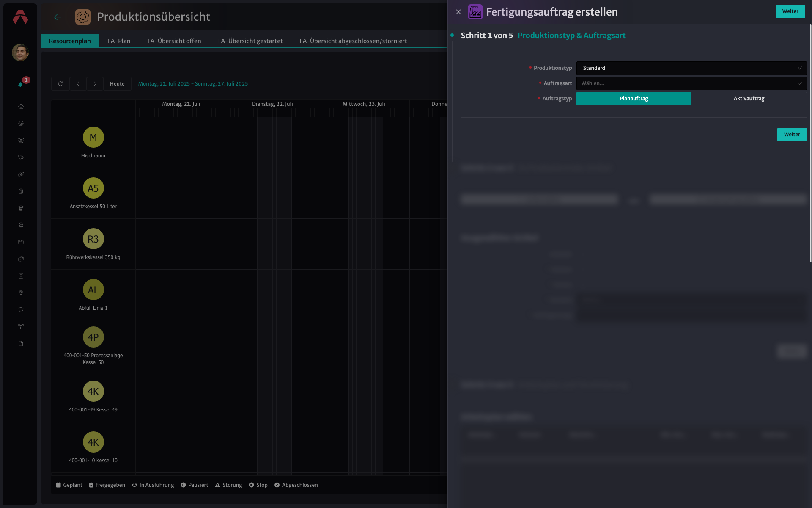Open the document file icon in sidebar

(x=21, y=344)
